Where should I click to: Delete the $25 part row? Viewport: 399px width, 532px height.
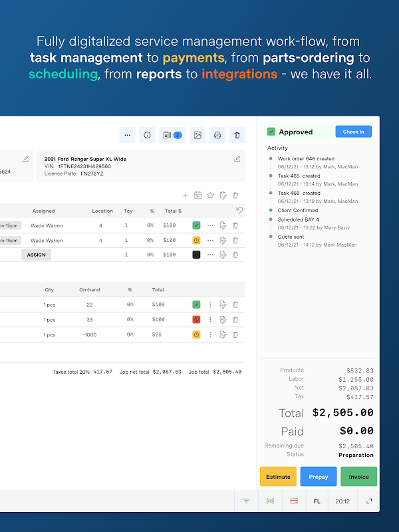[235, 334]
